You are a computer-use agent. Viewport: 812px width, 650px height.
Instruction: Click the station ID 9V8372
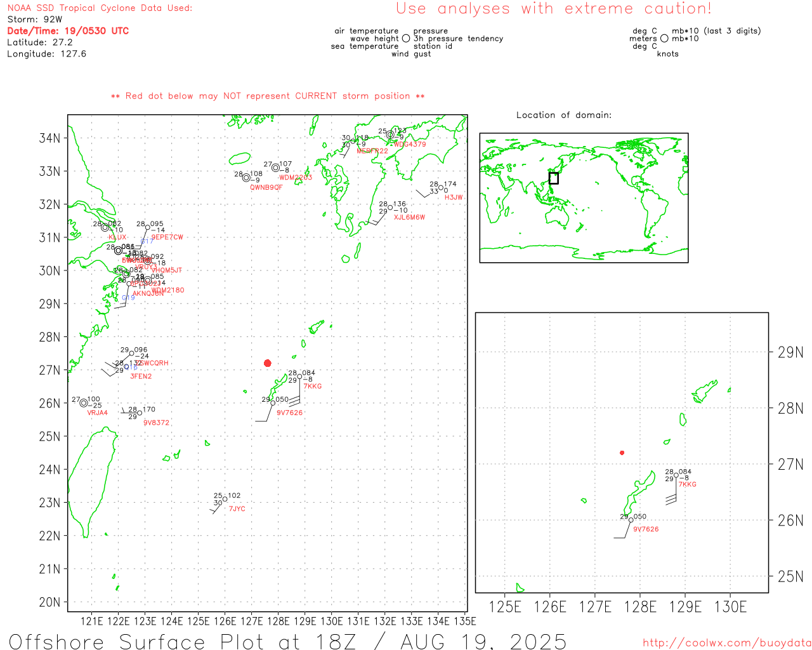pyautogui.click(x=156, y=423)
